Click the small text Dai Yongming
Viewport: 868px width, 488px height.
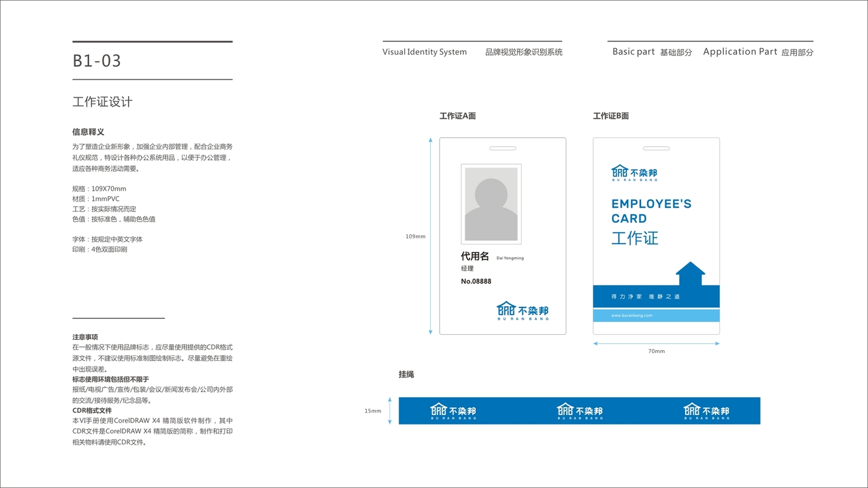click(510, 258)
